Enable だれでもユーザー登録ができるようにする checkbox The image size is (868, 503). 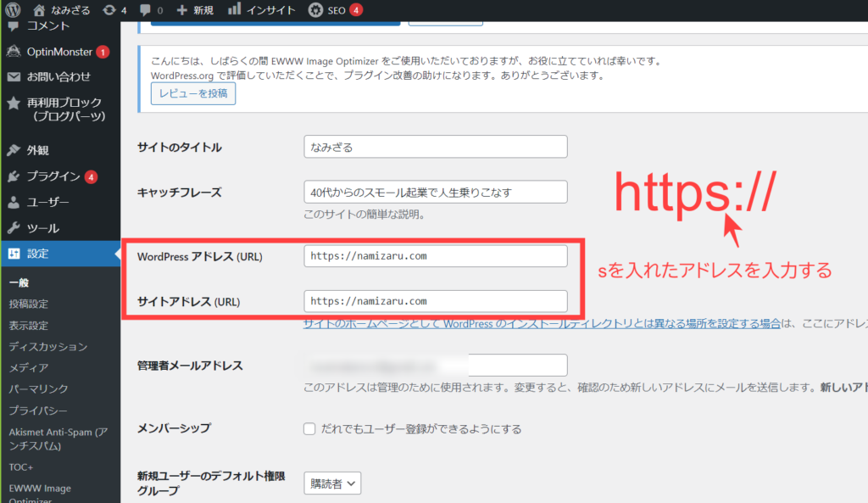click(x=309, y=428)
